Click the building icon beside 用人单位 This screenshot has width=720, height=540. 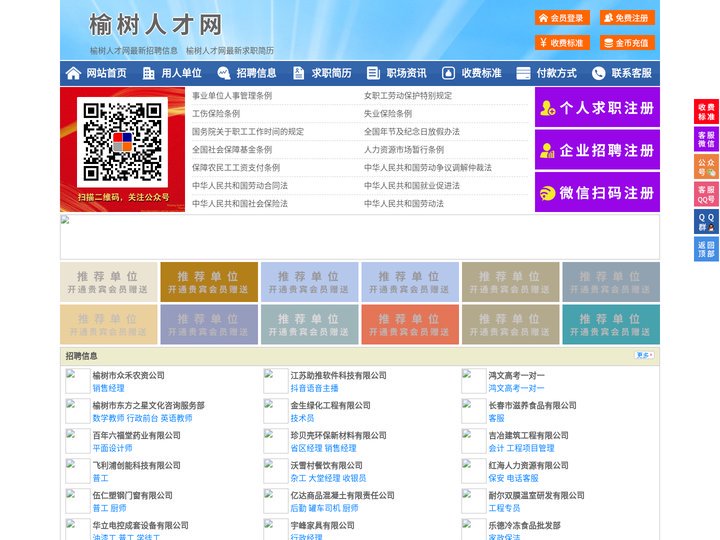148,73
